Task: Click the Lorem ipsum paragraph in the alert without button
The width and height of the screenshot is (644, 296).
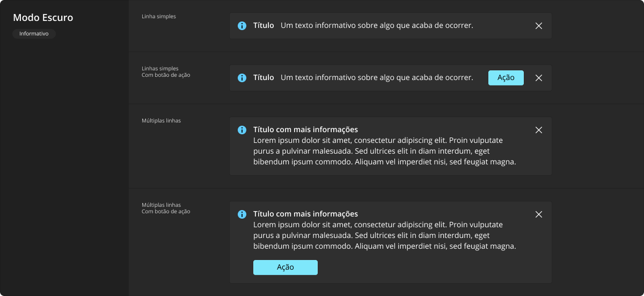Action: click(x=384, y=151)
